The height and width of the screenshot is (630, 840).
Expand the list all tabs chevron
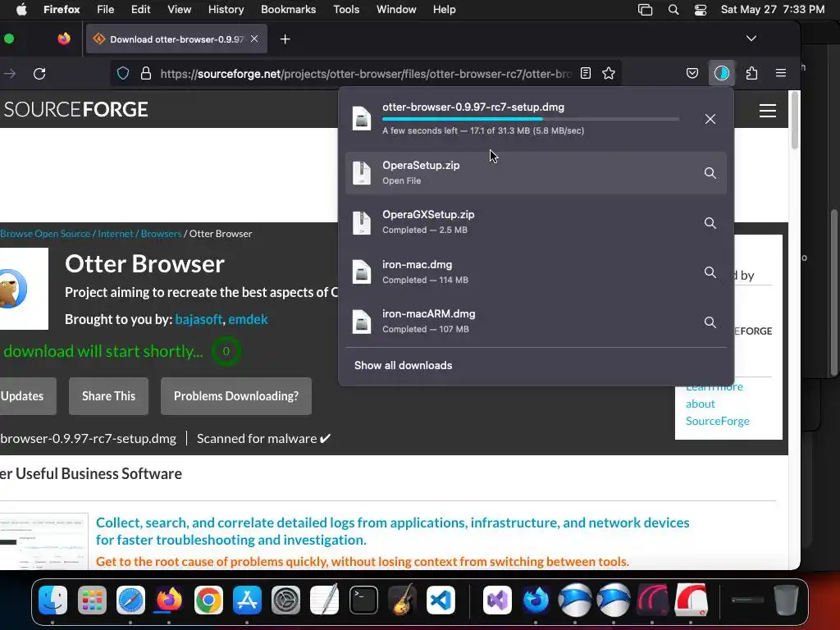[x=751, y=39]
